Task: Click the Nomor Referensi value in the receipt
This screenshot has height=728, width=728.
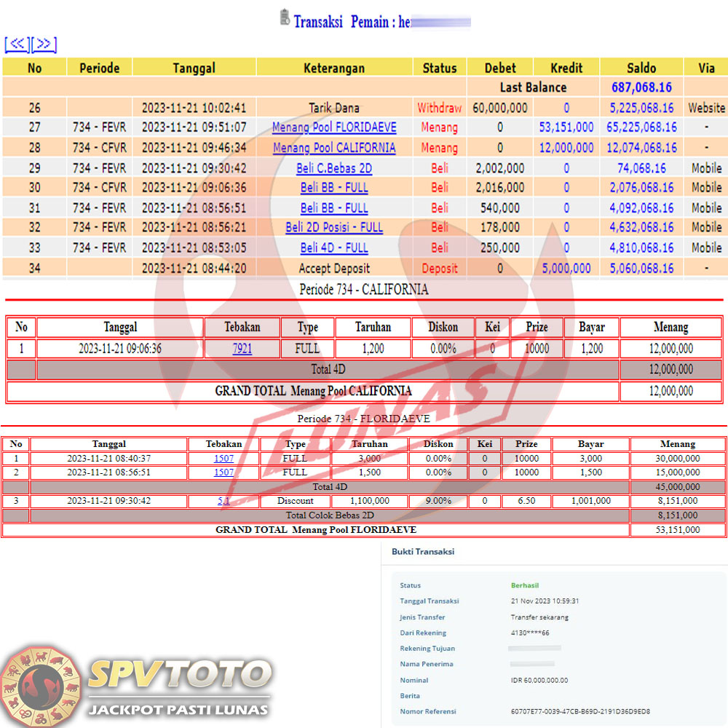Action: point(580,711)
